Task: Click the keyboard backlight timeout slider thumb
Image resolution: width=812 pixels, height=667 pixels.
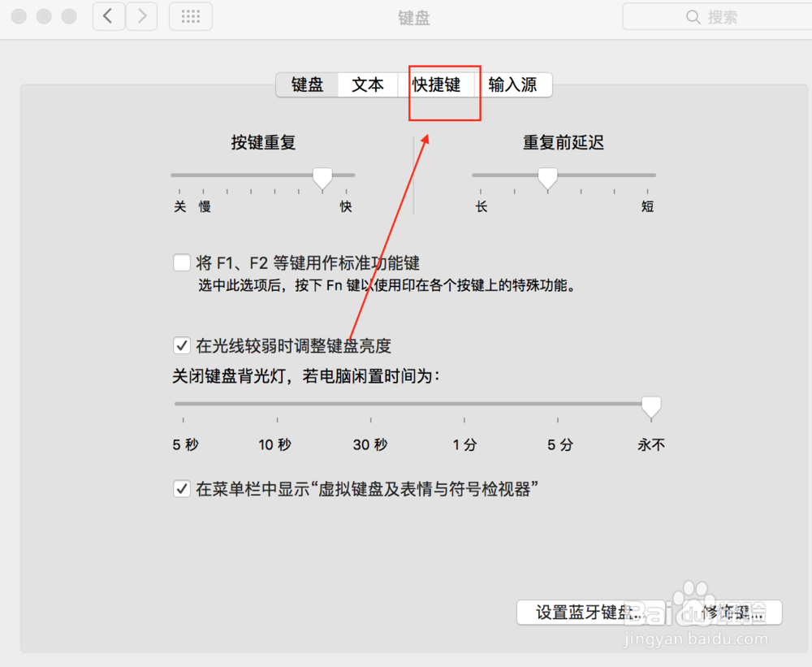Action: [651, 407]
